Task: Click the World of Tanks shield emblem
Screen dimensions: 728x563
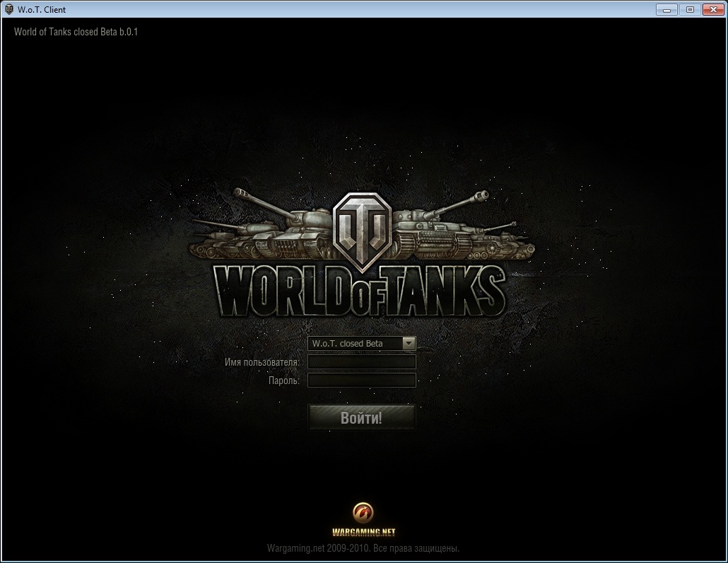Action: tap(363, 232)
